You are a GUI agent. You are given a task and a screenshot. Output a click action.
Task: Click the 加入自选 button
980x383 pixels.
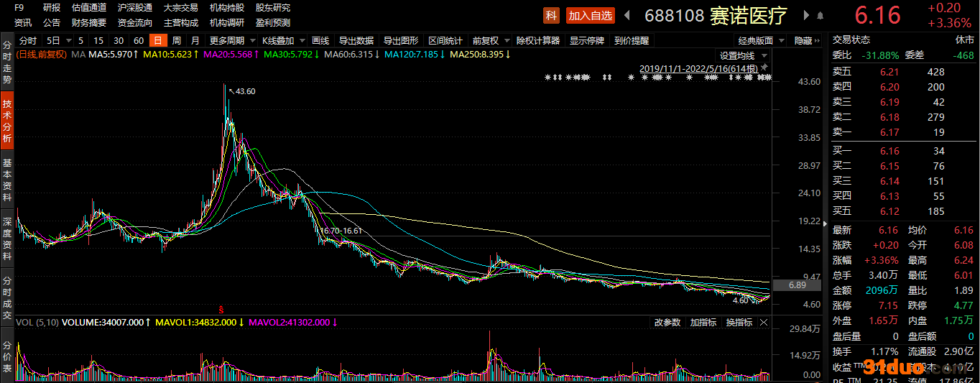[x=591, y=15]
